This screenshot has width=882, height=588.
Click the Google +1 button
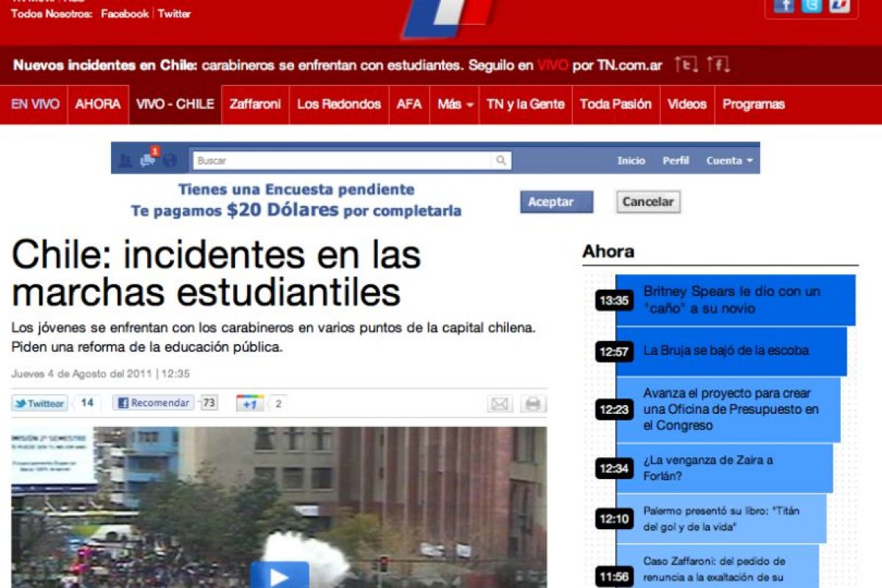click(250, 404)
